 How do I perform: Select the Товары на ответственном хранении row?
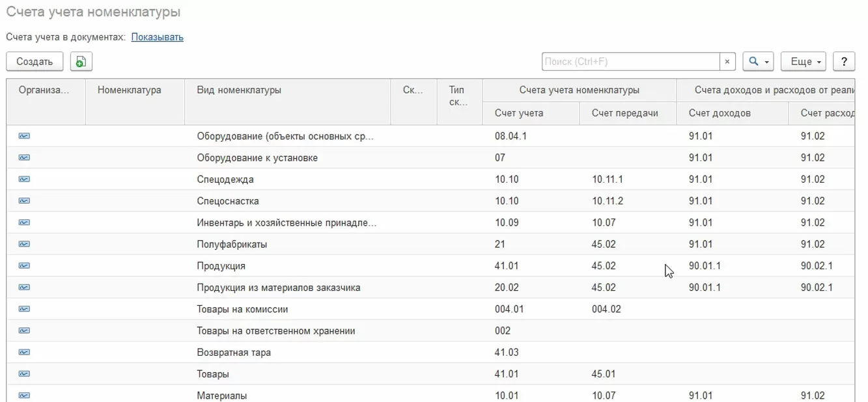point(276,330)
